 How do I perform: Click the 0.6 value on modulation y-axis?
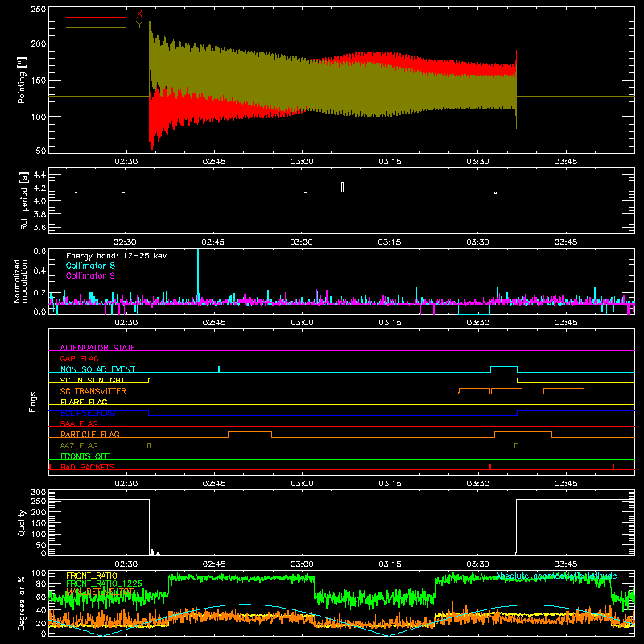click(39, 250)
